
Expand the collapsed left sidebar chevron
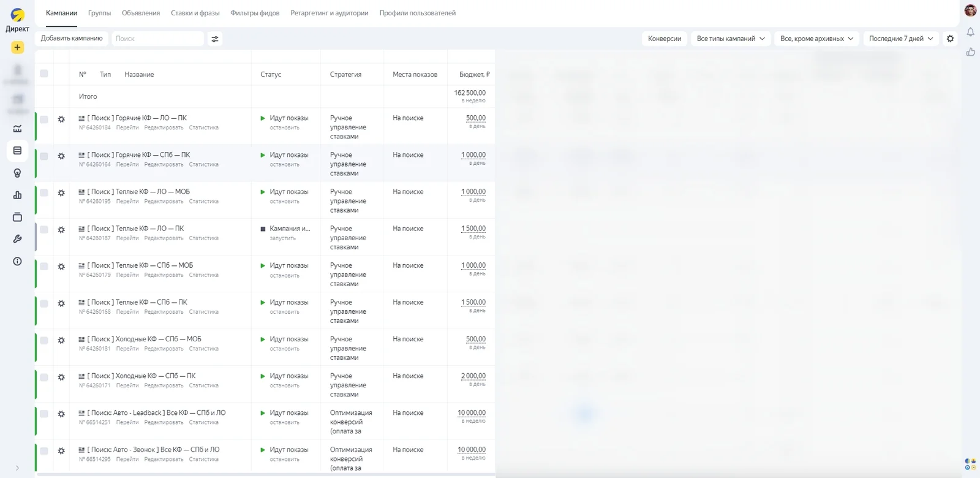click(17, 468)
